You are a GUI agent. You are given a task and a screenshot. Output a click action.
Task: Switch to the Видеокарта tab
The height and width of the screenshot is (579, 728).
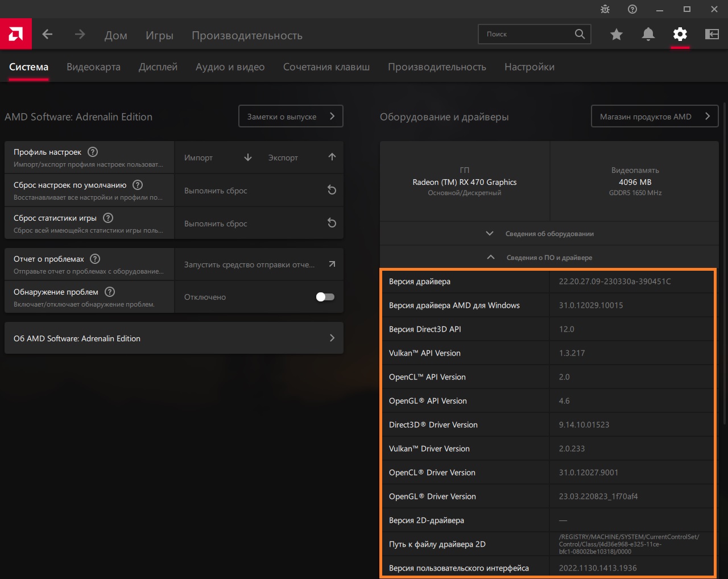pos(93,67)
